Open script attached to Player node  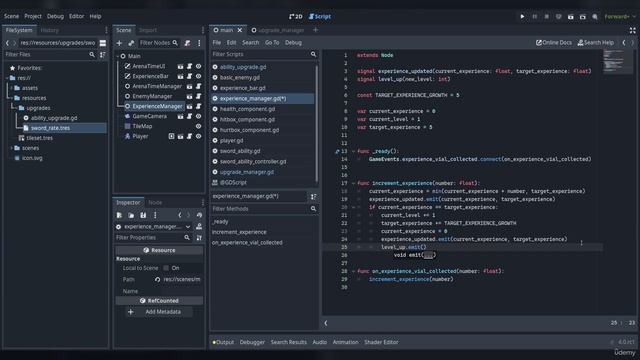pos(189,136)
